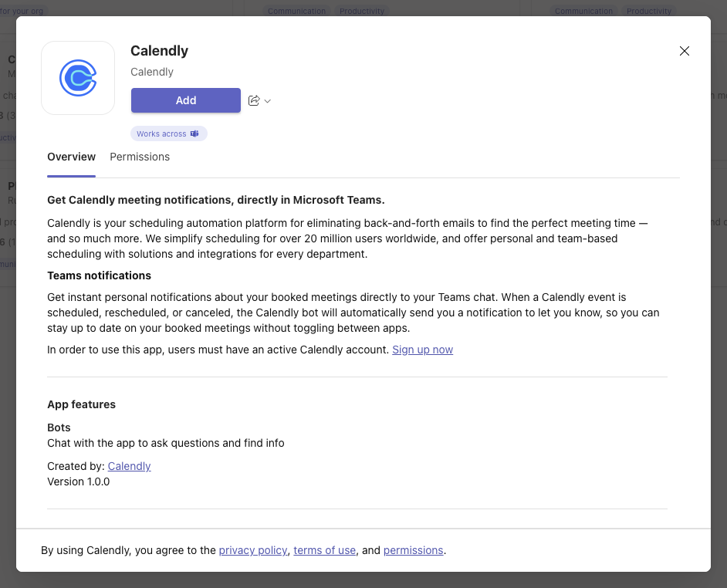This screenshot has width=727, height=588.
Task: Click the Microsoft Teams icon in badge
Action: 195,134
